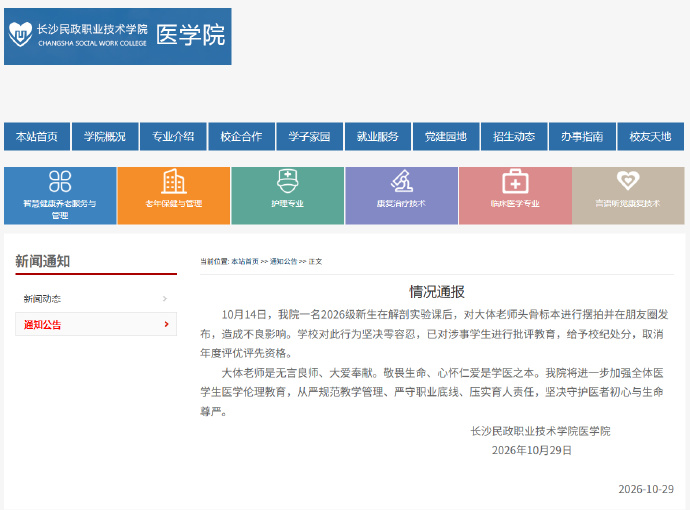Click the 护理专业 text label

[287, 204]
